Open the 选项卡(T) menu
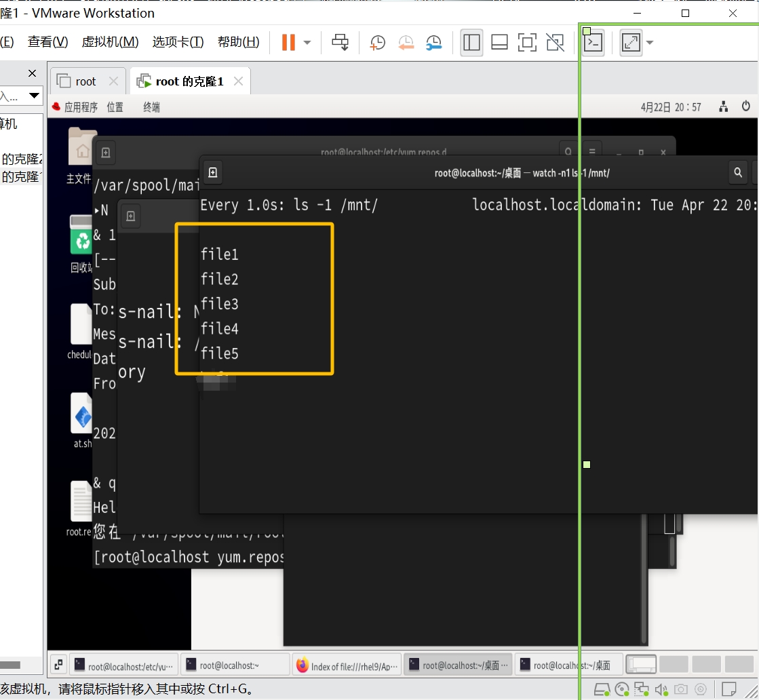The height and width of the screenshot is (700, 759). point(178,42)
